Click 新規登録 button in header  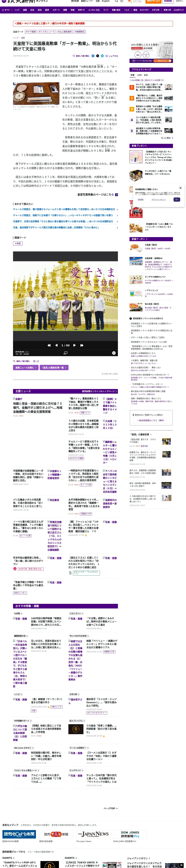coord(168,1)
